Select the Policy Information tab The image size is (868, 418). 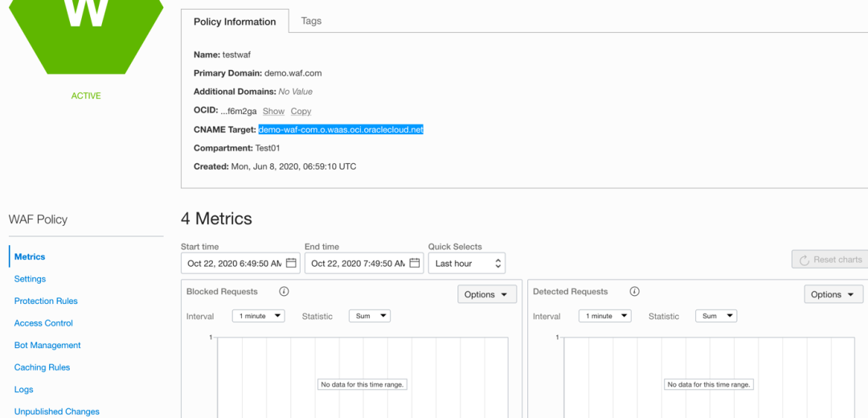click(x=235, y=22)
